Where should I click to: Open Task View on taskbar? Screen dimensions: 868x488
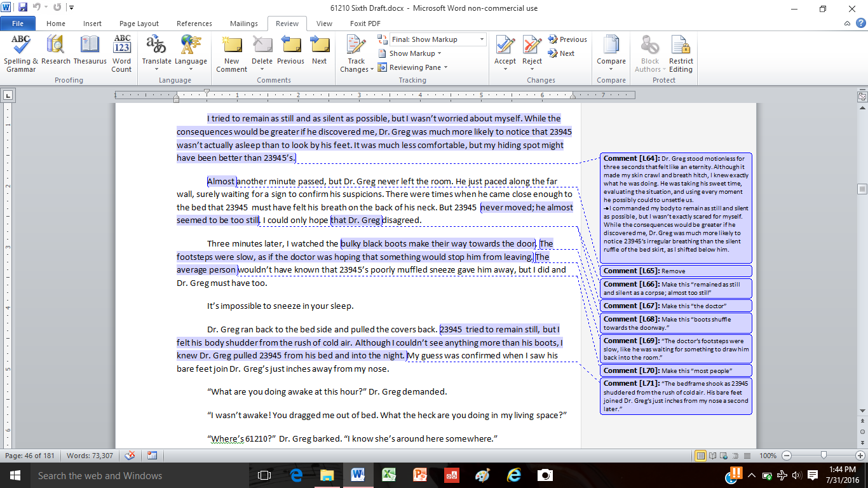(264, 475)
